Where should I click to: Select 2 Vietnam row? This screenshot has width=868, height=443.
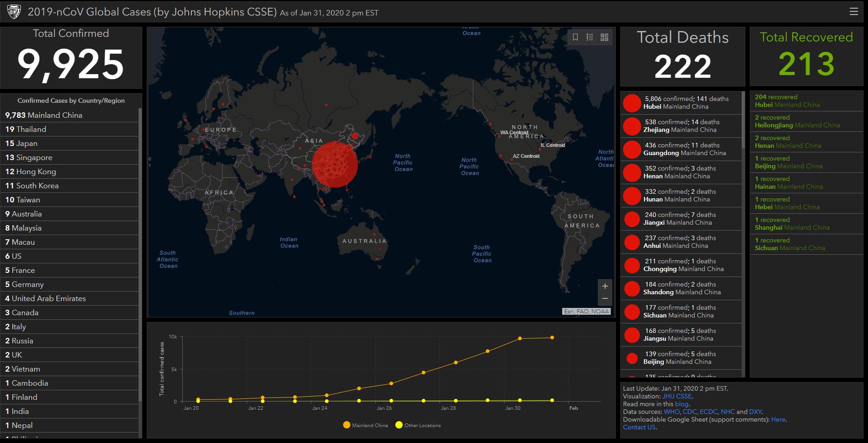point(70,369)
